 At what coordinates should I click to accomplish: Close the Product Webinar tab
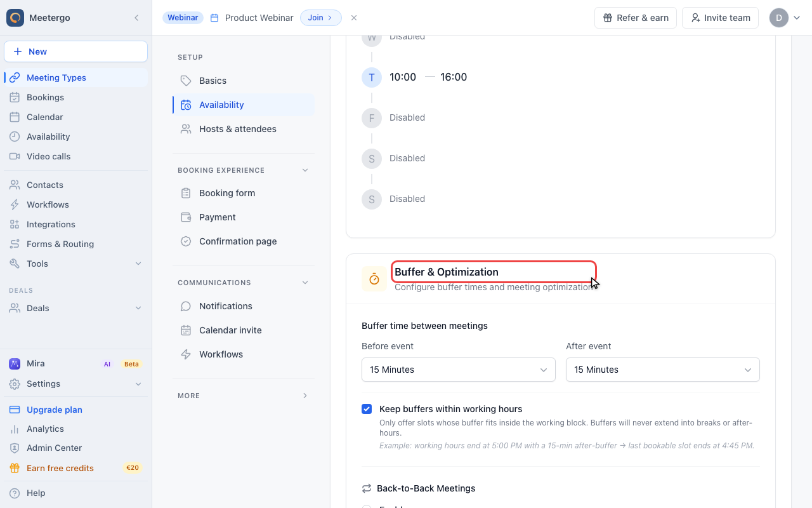click(x=354, y=18)
